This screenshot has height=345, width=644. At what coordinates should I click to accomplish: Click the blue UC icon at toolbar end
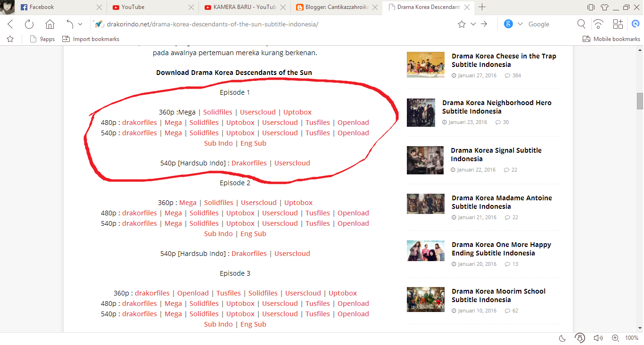(636, 24)
